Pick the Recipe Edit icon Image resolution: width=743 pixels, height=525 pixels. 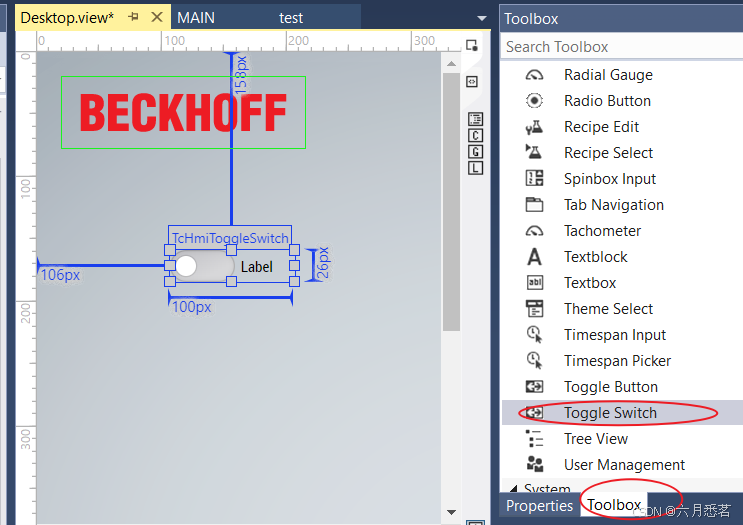click(535, 127)
